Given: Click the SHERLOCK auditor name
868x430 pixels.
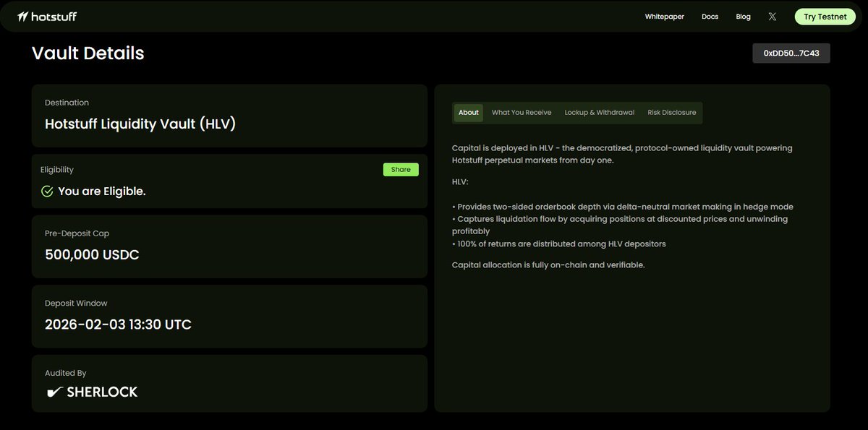Looking at the screenshot, I should 102,392.
